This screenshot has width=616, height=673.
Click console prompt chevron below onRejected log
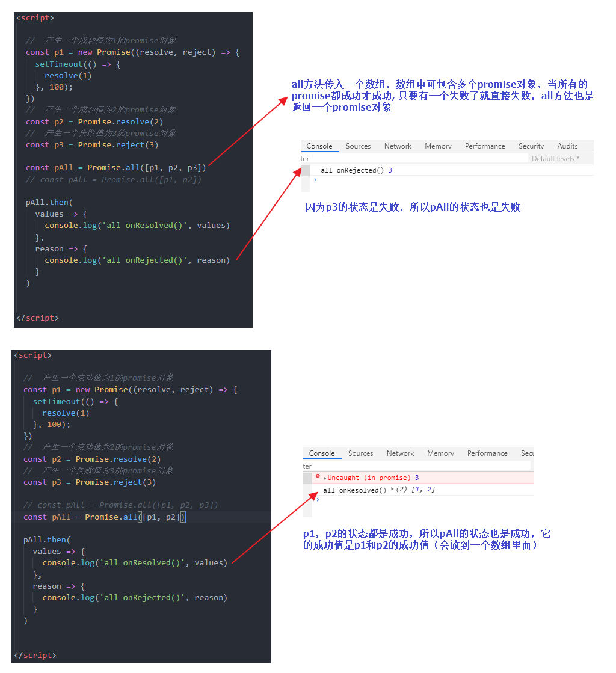(315, 179)
